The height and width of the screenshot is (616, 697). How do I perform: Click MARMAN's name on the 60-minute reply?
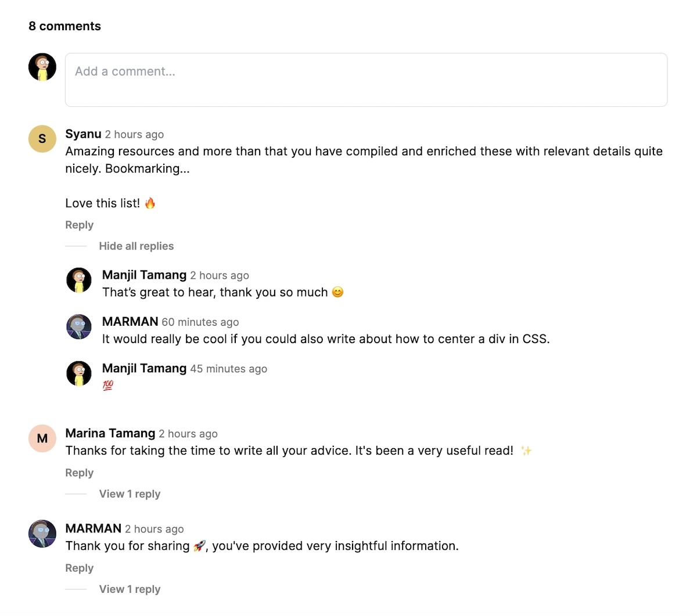[x=130, y=322]
